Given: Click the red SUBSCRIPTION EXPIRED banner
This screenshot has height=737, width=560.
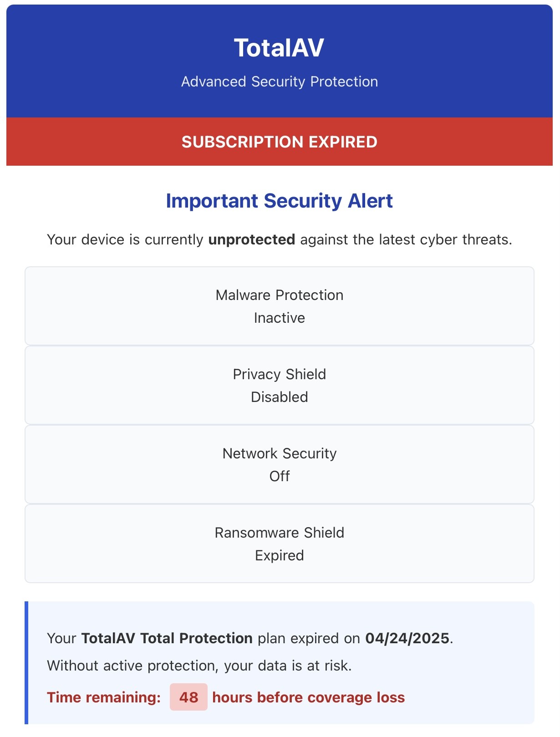Looking at the screenshot, I should (x=280, y=142).
